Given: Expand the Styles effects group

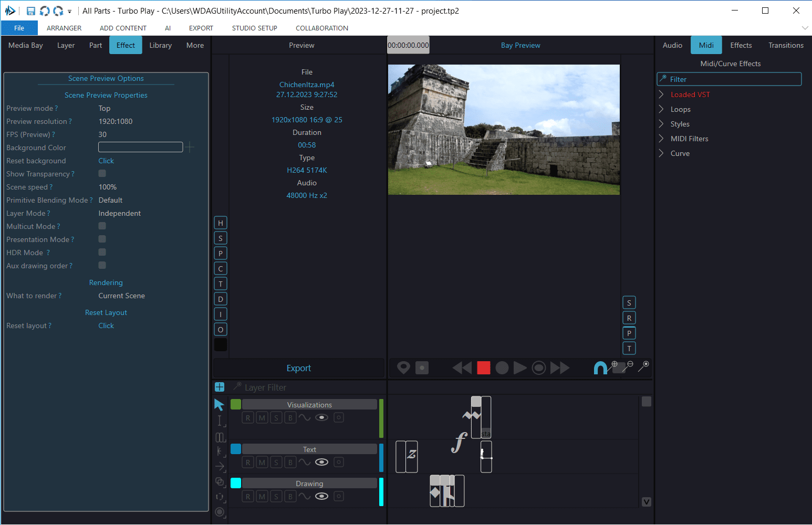Looking at the screenshot, I should point(661,124).
